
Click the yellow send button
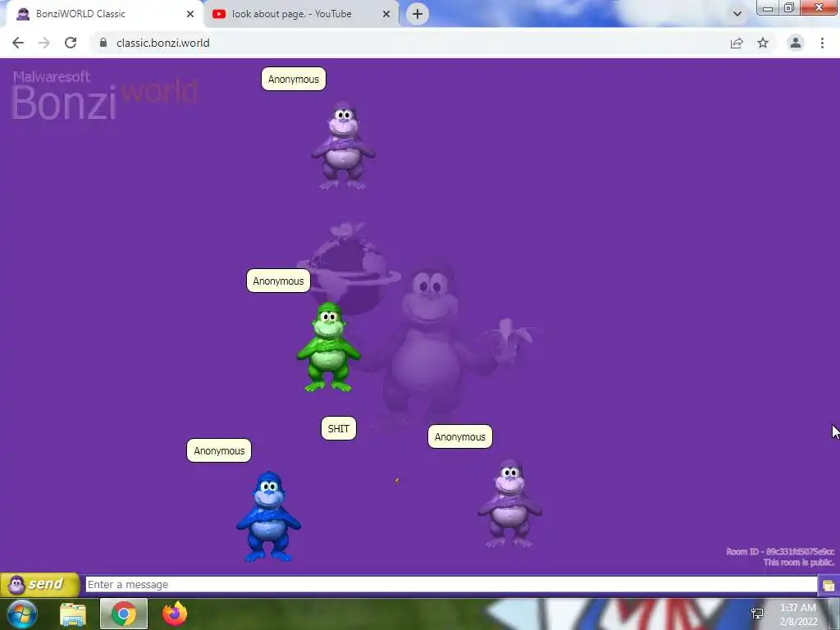[x=40, y=584]
